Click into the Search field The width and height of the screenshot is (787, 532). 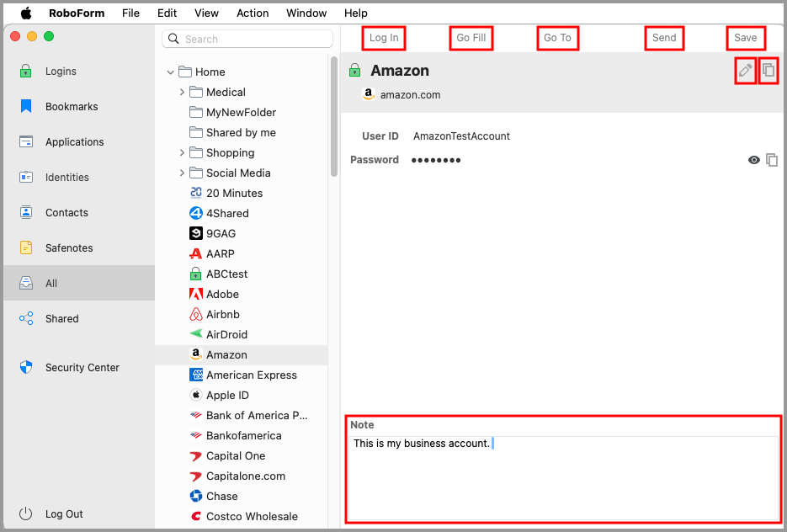pyautogui.click(x=247, y=39)
